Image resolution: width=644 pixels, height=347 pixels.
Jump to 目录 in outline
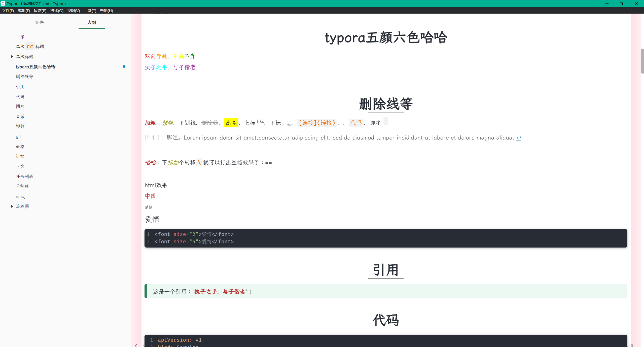20,37
